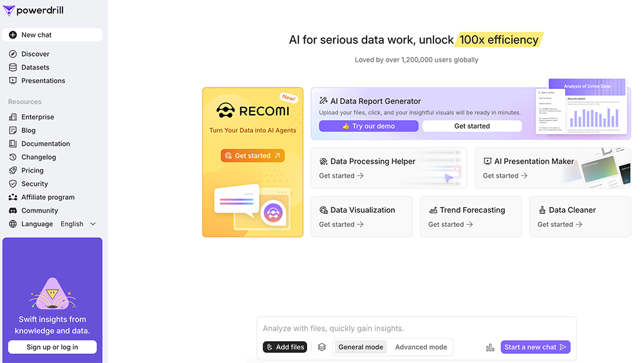Viewport: 644px width, 363px height.
Task: Click the powerdrill logo
Action: click(33, 10)
